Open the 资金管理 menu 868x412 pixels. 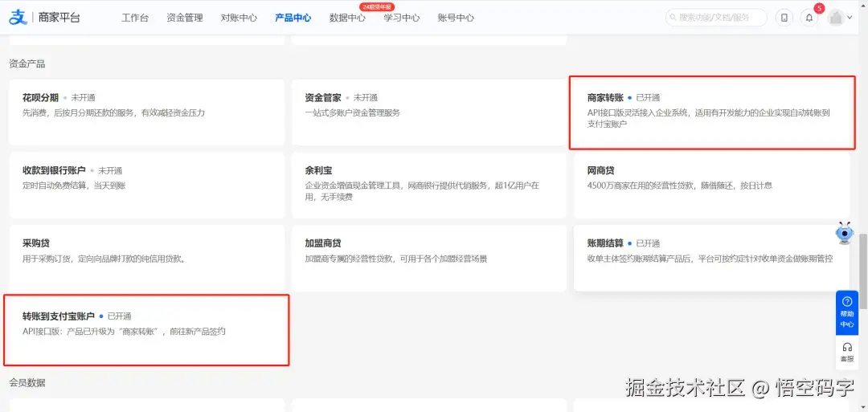(184, 18)
